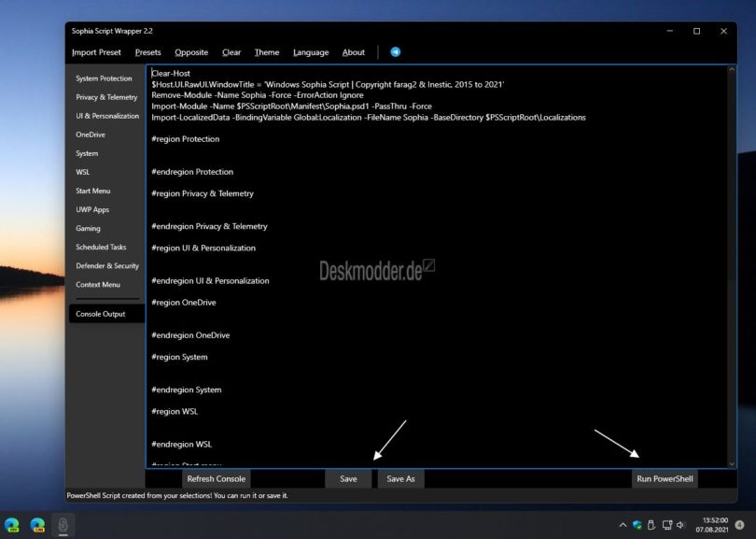
Task: Click the vertical scrollbar of the console output
Action: click(x=732, y=262)
